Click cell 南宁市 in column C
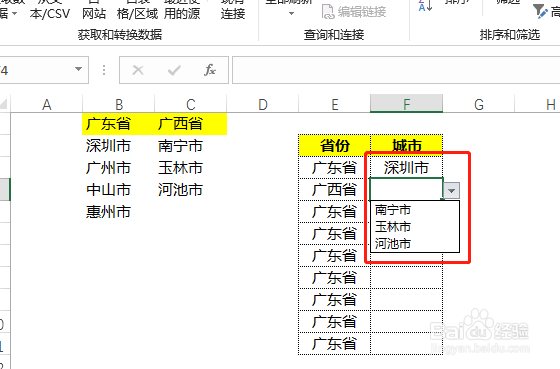 tap(191, 146)
